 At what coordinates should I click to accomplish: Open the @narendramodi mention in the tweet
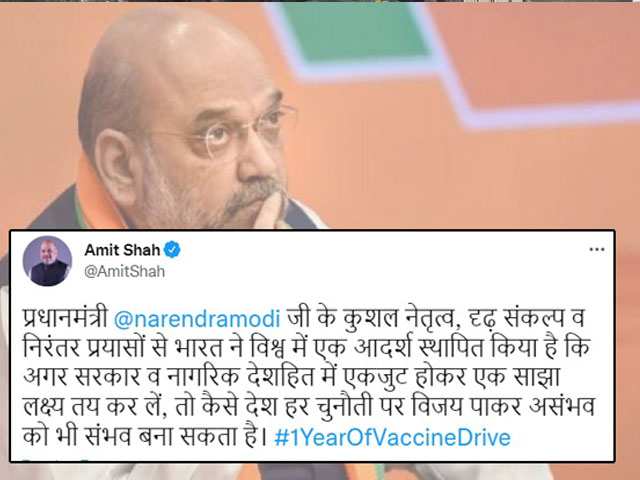pos(197,319)
